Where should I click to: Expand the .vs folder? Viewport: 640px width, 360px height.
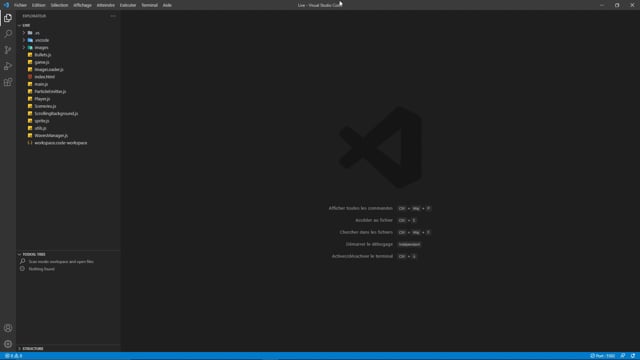[x=68, y=33]
